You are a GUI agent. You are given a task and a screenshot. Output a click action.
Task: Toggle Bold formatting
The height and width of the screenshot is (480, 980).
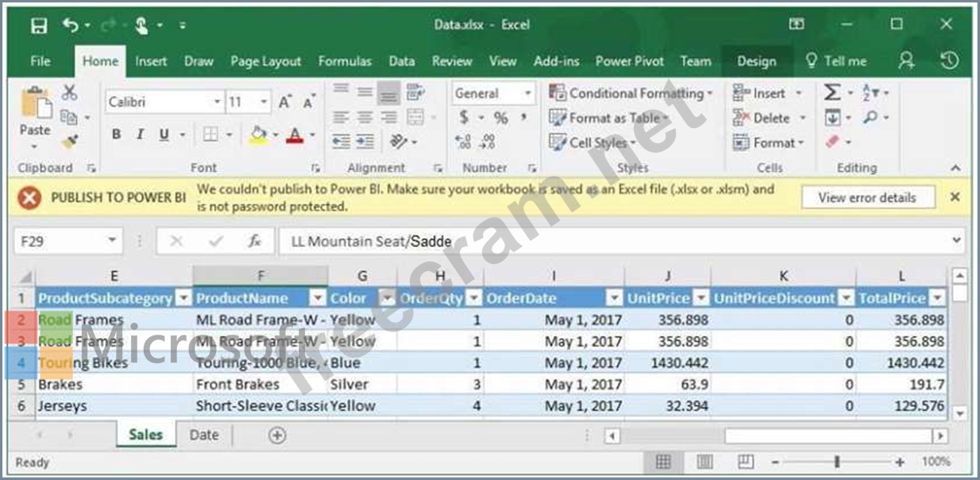[x=117, y=135]
